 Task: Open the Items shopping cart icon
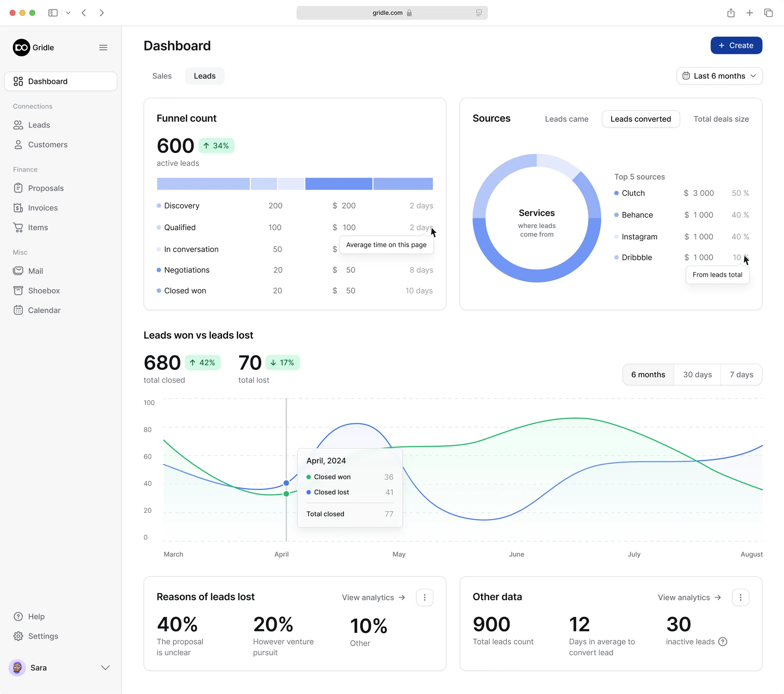[18, 227]
